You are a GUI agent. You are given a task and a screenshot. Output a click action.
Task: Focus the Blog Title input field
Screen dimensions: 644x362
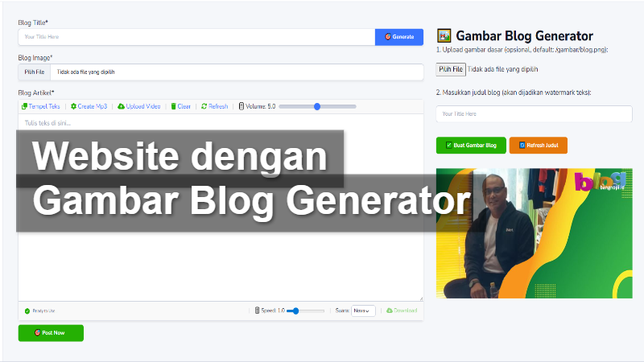pos(196,37)
